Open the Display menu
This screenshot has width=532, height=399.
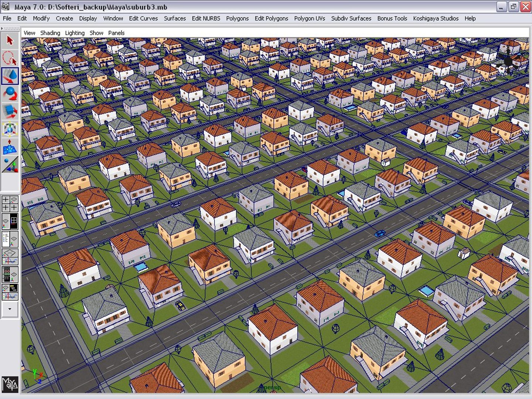(x=88, y=18)
